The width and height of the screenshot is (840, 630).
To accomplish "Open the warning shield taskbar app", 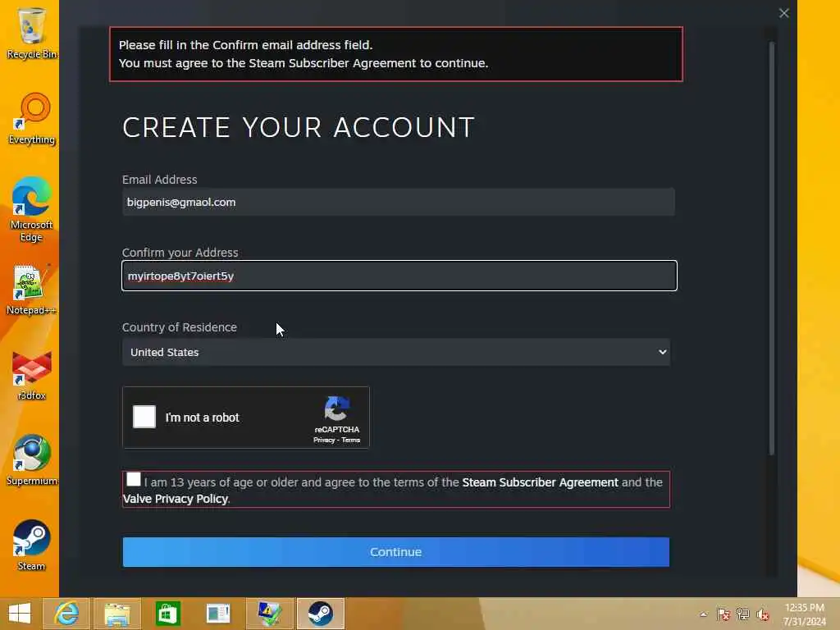I will pos(269,614).
